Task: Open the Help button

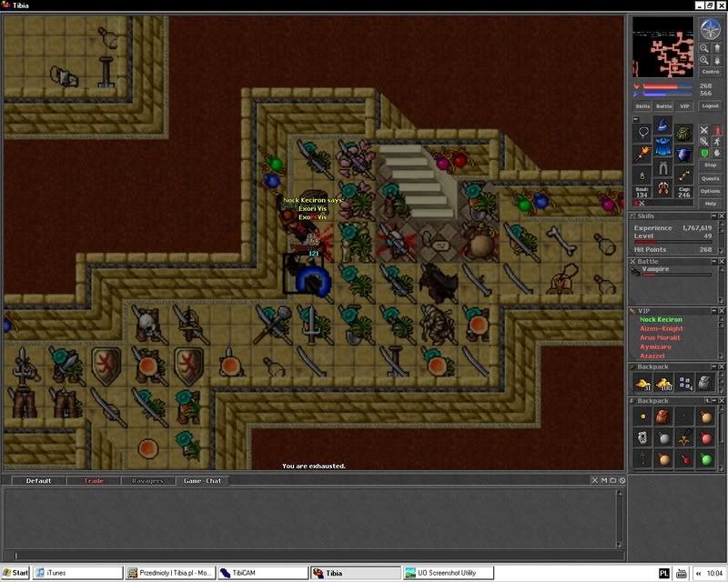Action: (711, 204)
